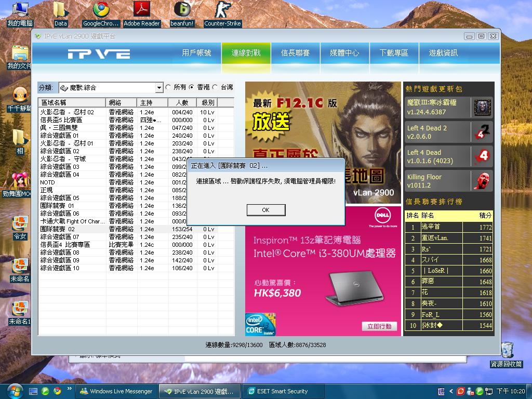Open the 信長聯賽 tab
The width and height of the screenshot is (532, 399).
(295, 53)
